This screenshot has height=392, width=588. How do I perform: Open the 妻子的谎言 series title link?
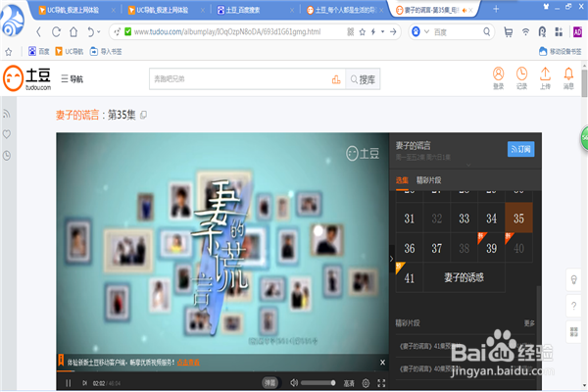coord(77,115)
